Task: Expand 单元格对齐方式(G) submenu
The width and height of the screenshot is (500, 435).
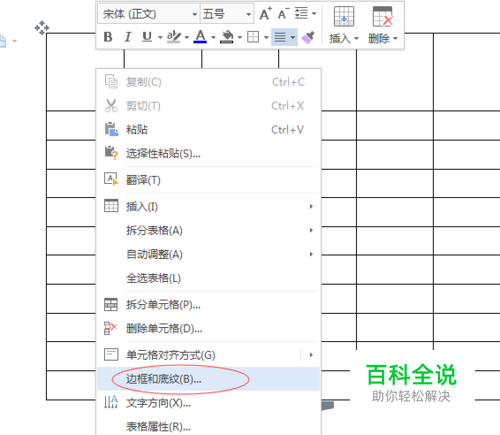Action: [209, 355]
